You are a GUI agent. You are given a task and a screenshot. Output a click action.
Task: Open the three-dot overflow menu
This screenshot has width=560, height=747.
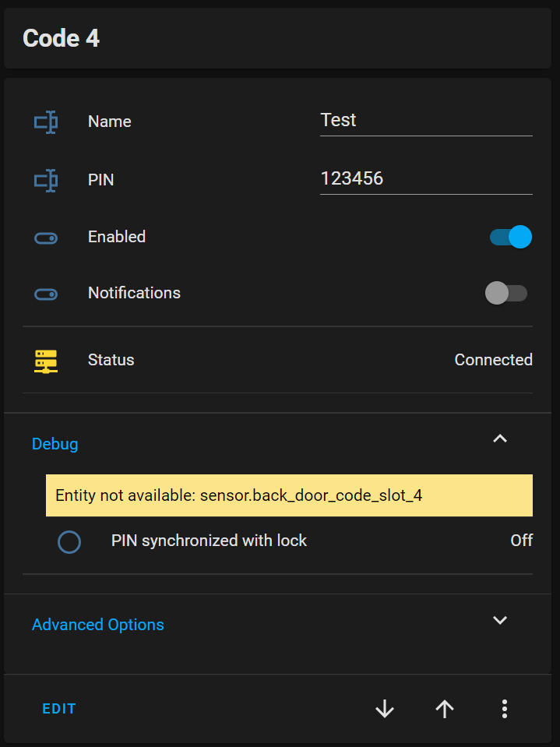coord(505,709)
